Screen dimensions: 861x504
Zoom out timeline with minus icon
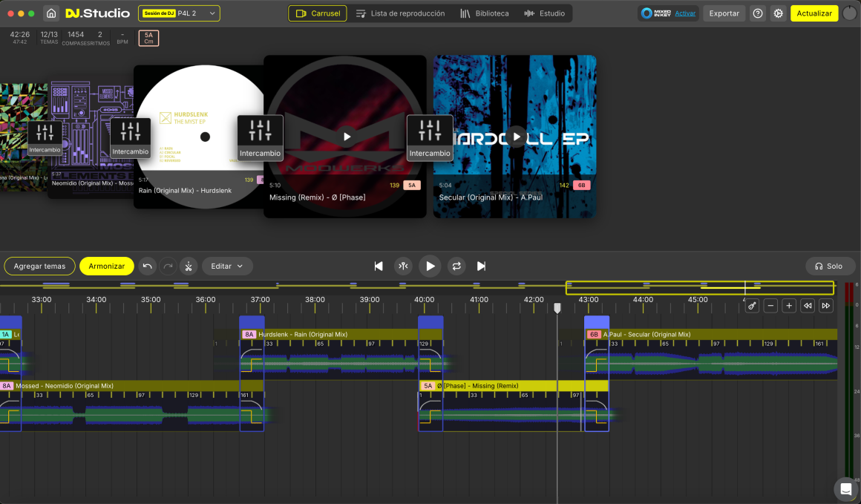(x=770, y=306)
